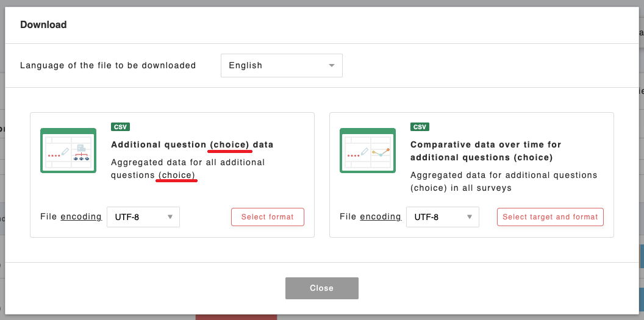This screenshot has height=320, width=644.
Task: Click the "Language of the file to be downloaded" label
Action: (x=108, y=66)
